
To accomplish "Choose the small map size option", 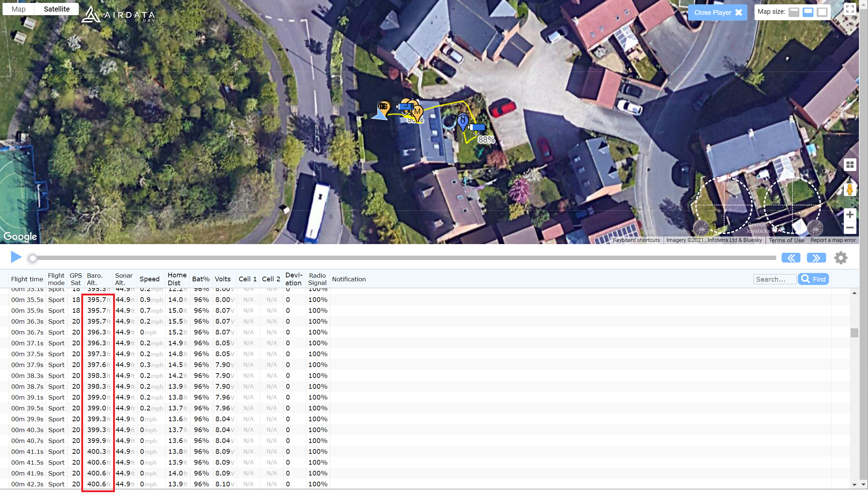I will [x=794, y=12].
